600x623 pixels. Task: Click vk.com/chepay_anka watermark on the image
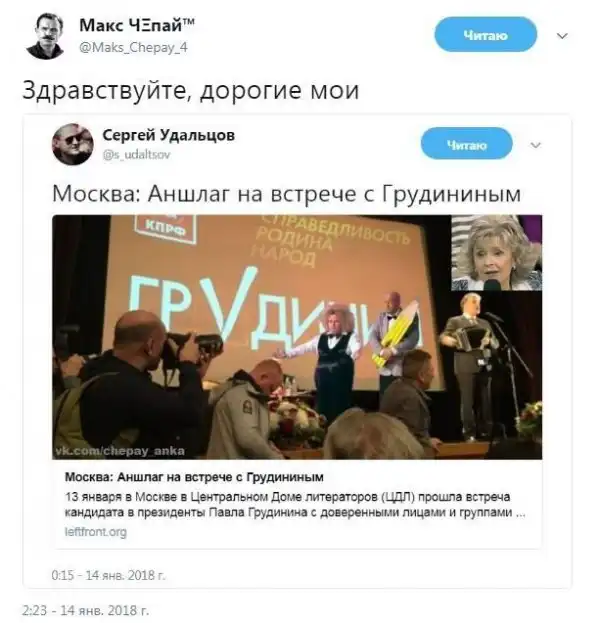(120, 451)
